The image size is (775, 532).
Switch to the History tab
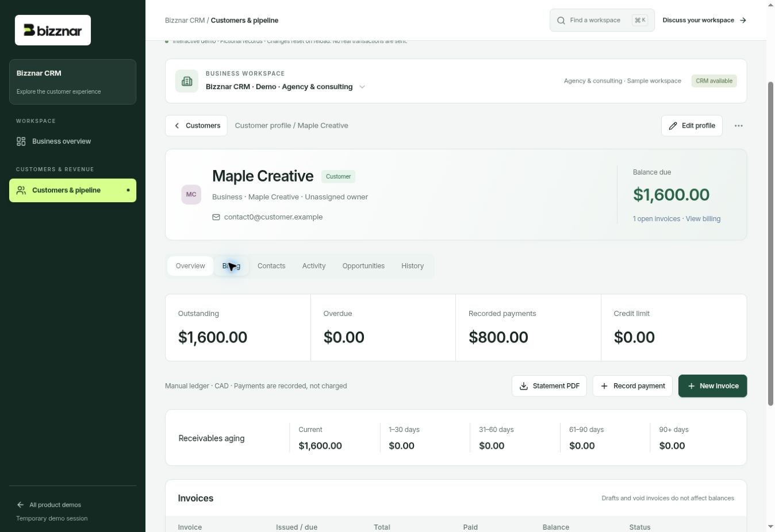[412, 266]
